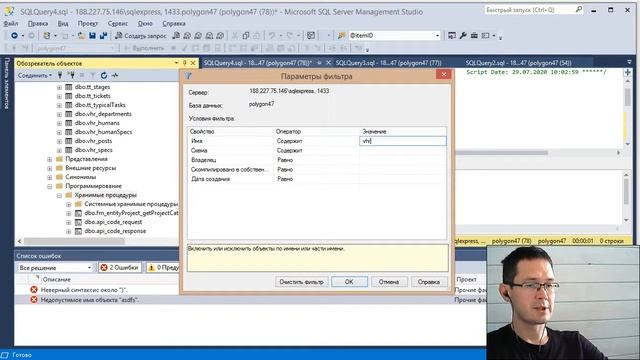640x360 pixels.
Task: Expand the dbo.tt_stages table node
Action: coord(59,87)
